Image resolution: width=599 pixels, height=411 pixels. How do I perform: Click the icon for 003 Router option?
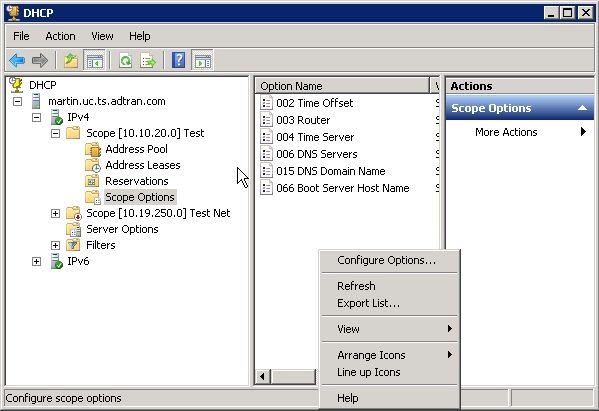point(266,120)
